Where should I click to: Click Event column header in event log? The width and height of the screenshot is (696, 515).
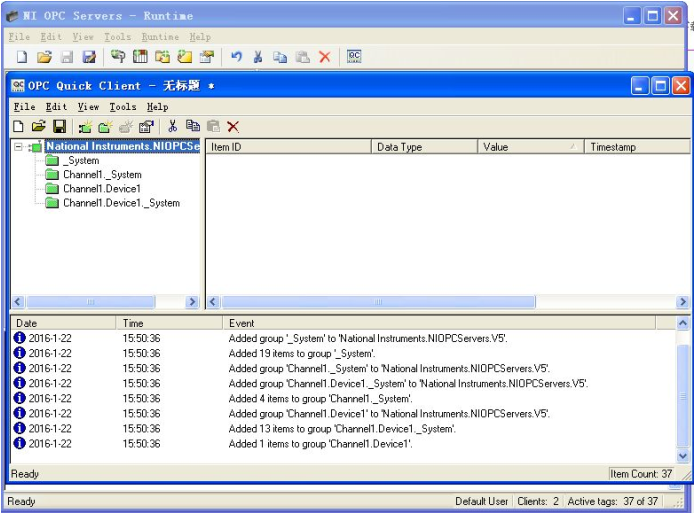[x=439, y=323]
